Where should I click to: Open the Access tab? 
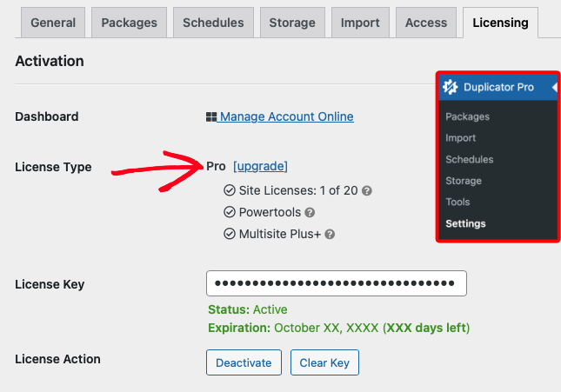(x=426, y=23)
